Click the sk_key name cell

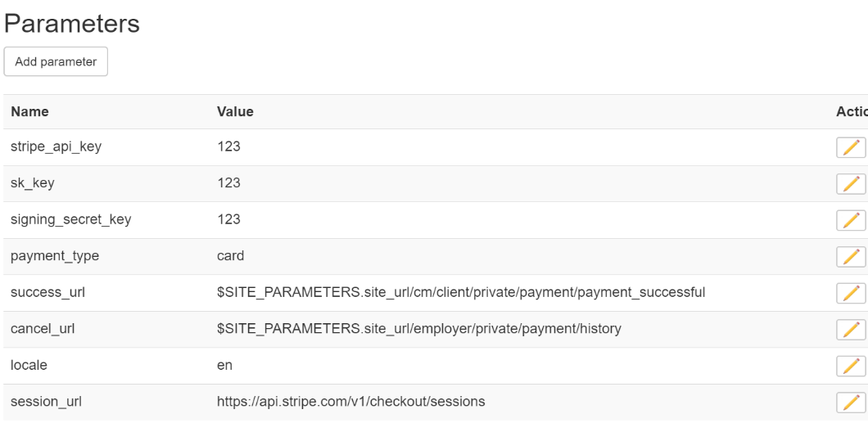point(33,183)
